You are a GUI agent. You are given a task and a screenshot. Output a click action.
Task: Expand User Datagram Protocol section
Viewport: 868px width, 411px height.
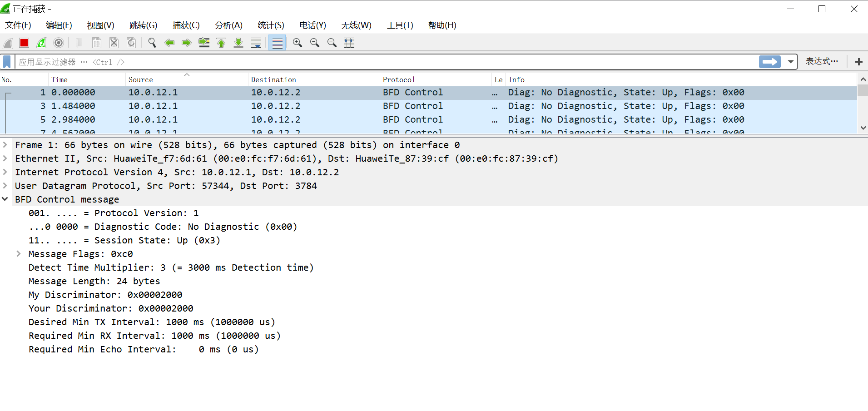coord(5,186)
